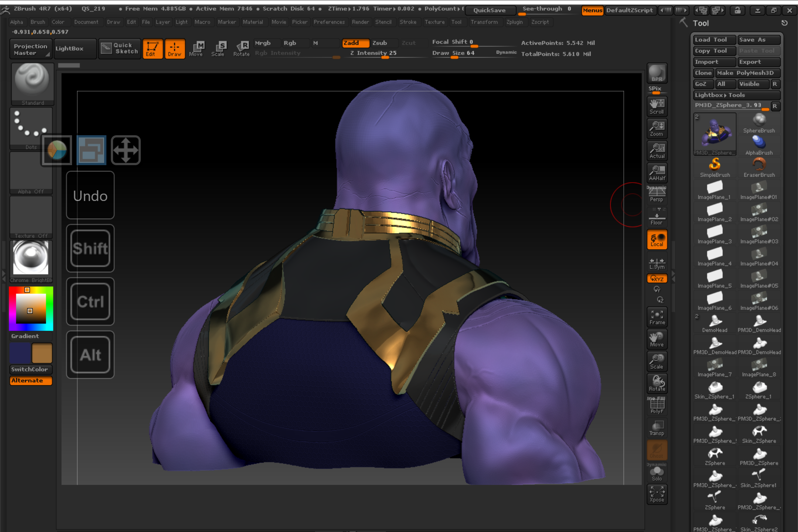Click the Frame view icon
Screen dimensions: 798x532
(x=657, y=317)
